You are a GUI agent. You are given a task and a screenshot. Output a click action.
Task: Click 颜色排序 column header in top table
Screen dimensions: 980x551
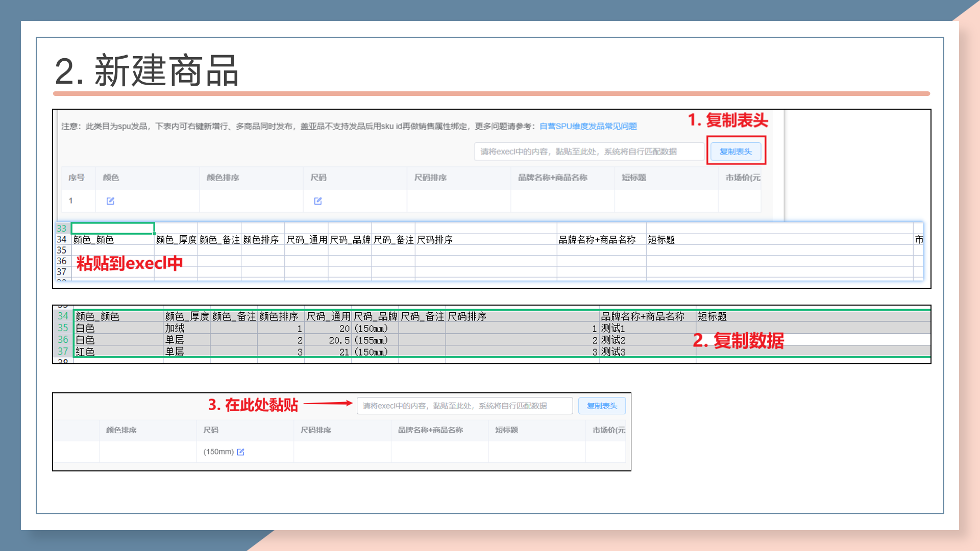(223, 178)
